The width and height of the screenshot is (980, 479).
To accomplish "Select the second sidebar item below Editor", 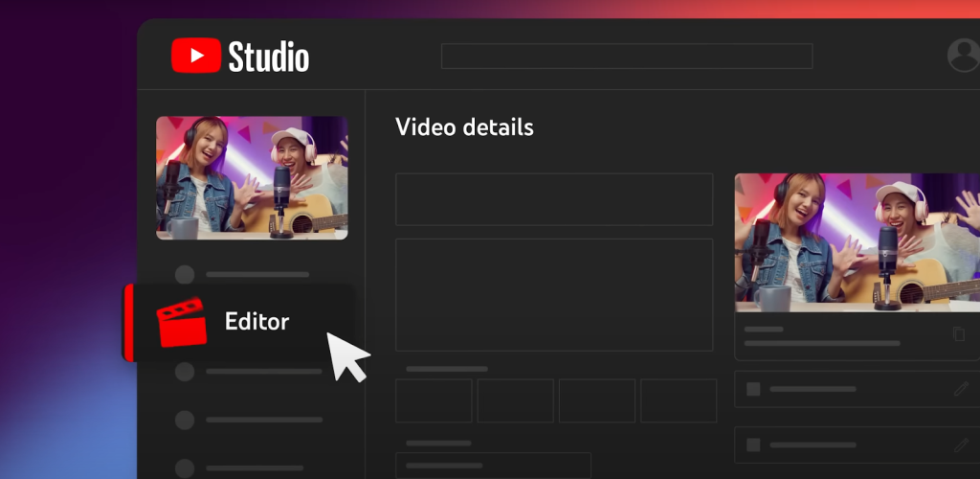I will [249, 421].
